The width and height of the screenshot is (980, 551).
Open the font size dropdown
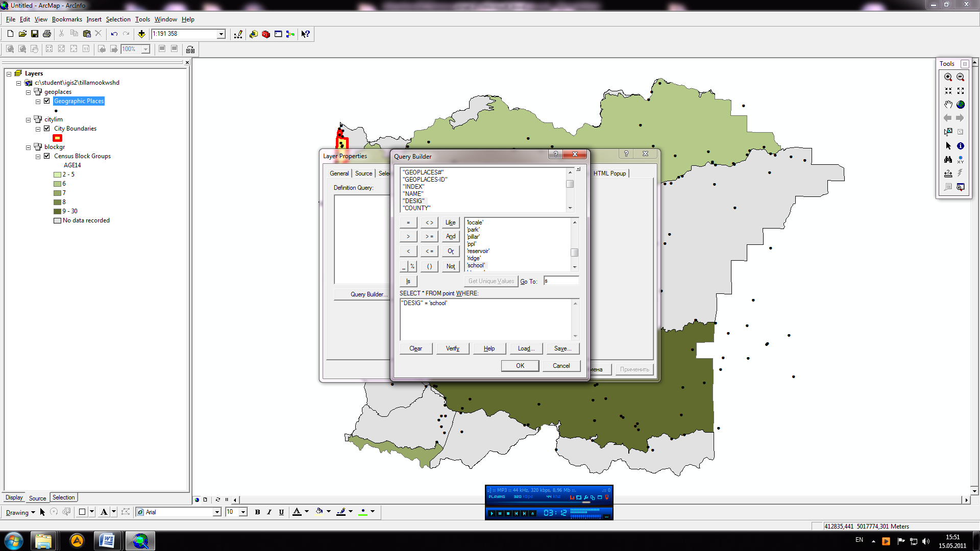click(x=243, y=512)
